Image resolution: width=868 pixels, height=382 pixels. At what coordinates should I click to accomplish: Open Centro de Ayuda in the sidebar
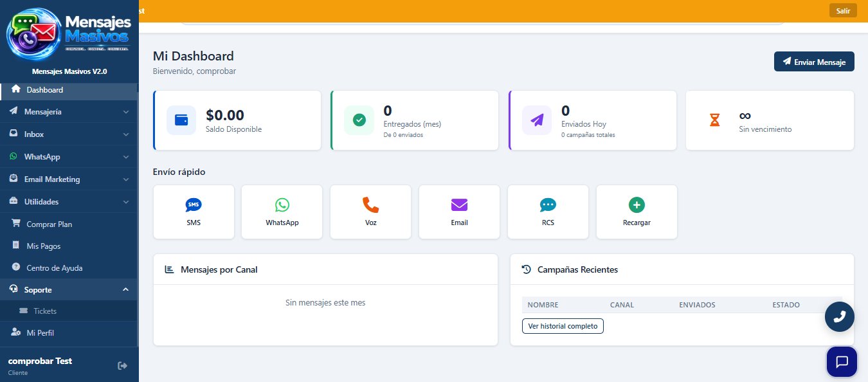click(x=69, y=268)
